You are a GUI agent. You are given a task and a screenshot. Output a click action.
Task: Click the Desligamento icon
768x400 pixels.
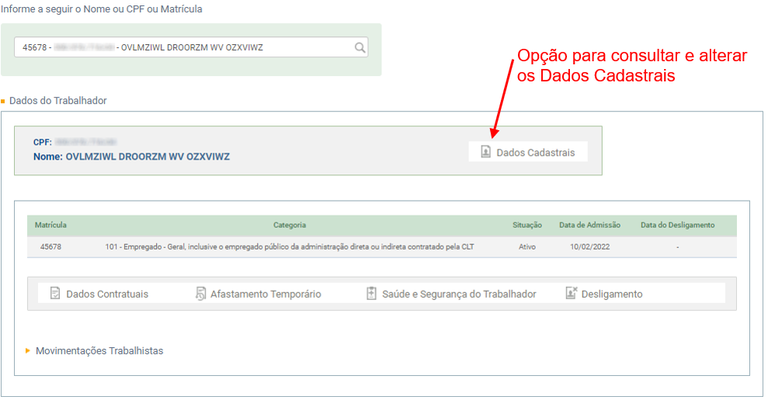[571, 294]
